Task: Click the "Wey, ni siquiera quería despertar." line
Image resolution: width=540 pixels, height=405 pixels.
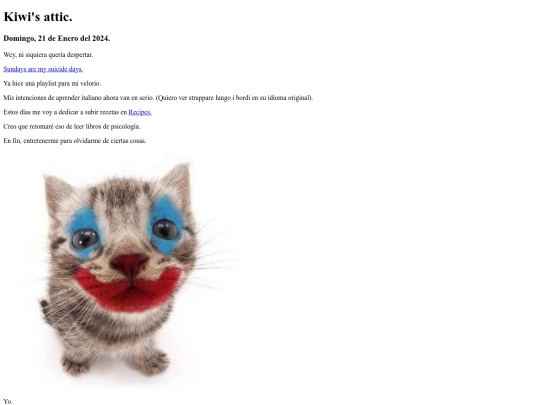Action: click(x=48, y=55)
